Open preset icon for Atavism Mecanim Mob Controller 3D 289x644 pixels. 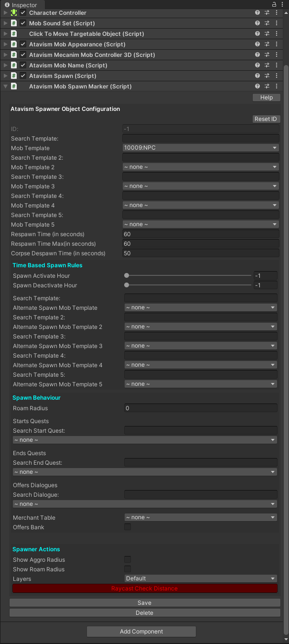[268, 55]
